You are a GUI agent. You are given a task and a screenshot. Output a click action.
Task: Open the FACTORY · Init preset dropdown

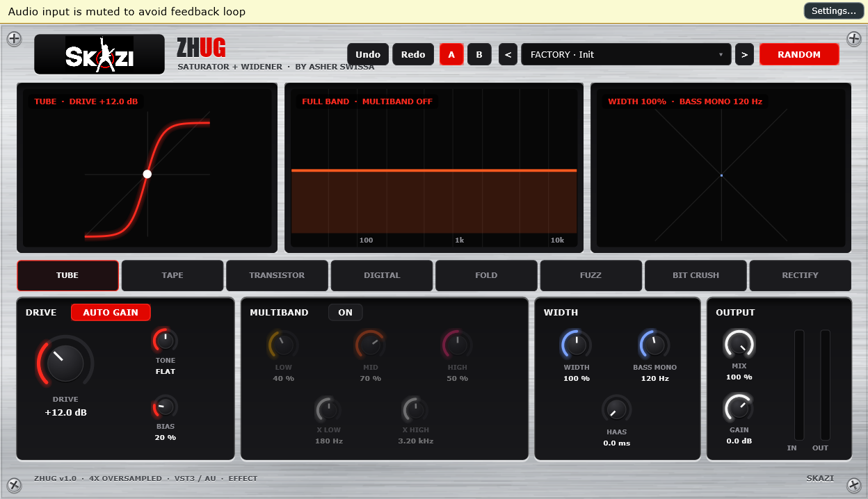click(625, 54)
